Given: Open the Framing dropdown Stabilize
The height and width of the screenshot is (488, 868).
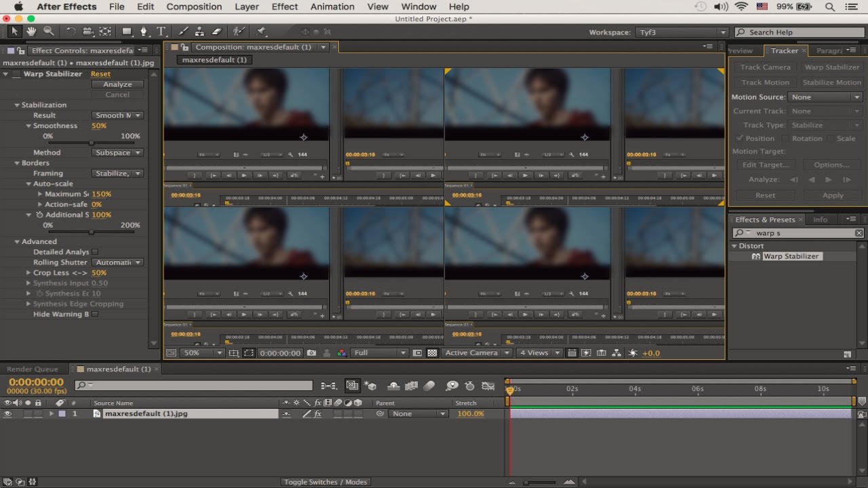Looking at the screenshot, I should [x=117, y=174].
